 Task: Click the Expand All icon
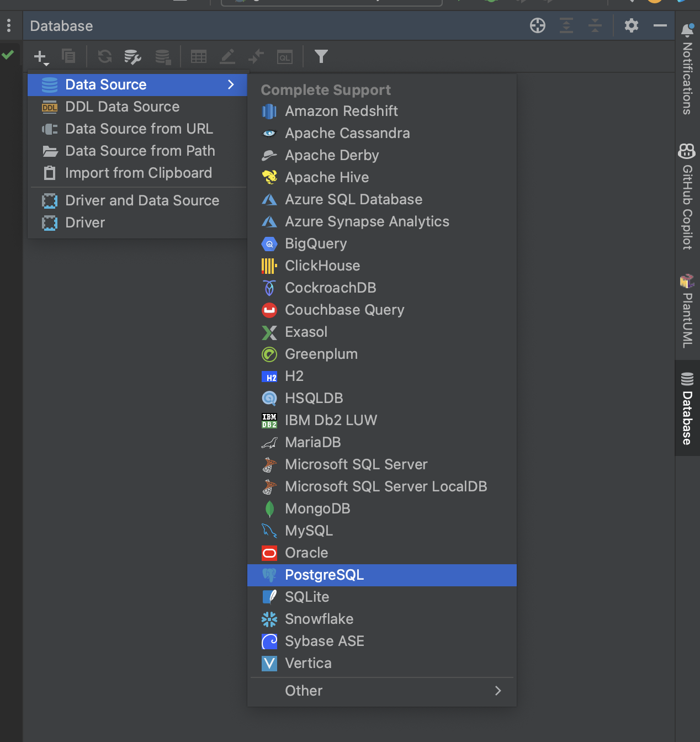[x=566, y=25]
